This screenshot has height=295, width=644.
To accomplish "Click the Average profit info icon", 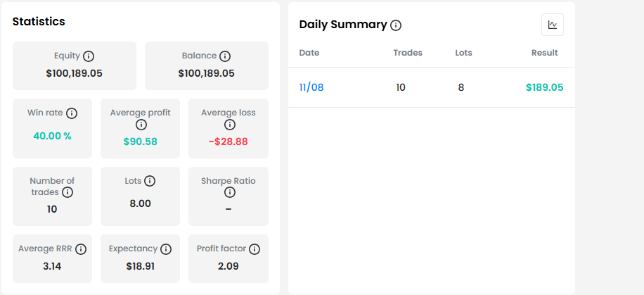I will (141, 124).
